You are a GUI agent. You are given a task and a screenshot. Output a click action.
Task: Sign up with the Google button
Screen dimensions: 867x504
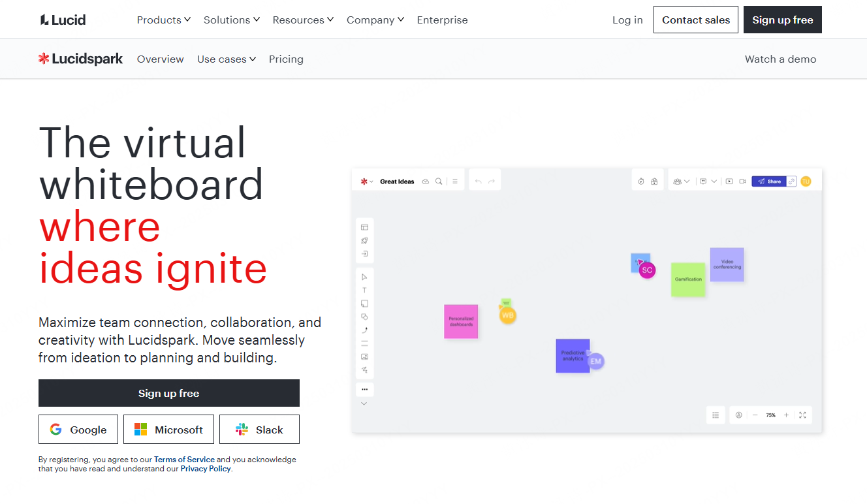point(78,430)
